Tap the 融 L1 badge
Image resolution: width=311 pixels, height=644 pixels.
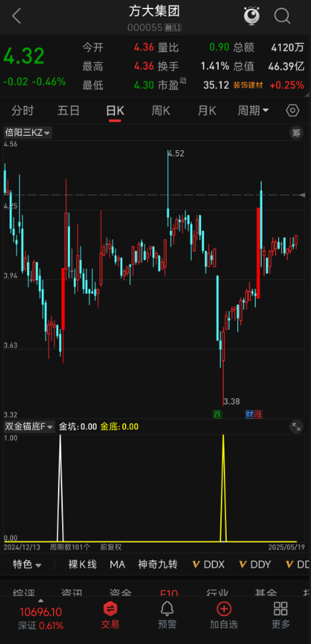[x=173, y=27]
